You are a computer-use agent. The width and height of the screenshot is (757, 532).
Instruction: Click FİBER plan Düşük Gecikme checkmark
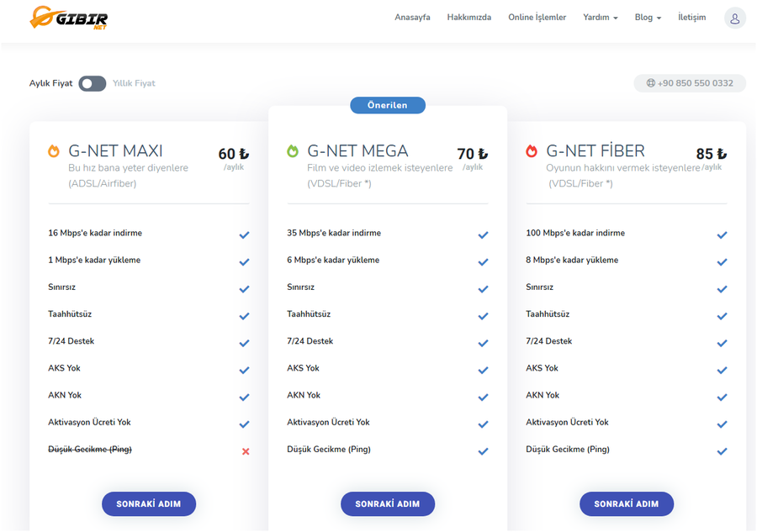pyautogui.click(x=723, y=451)
